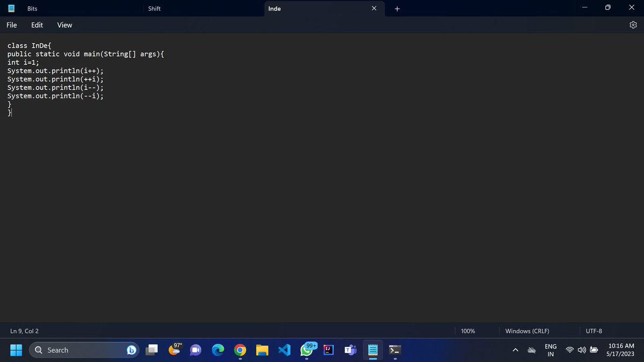644x362 pixels.
Task: Open Task View on the taskbar
Action: [152, 350]
